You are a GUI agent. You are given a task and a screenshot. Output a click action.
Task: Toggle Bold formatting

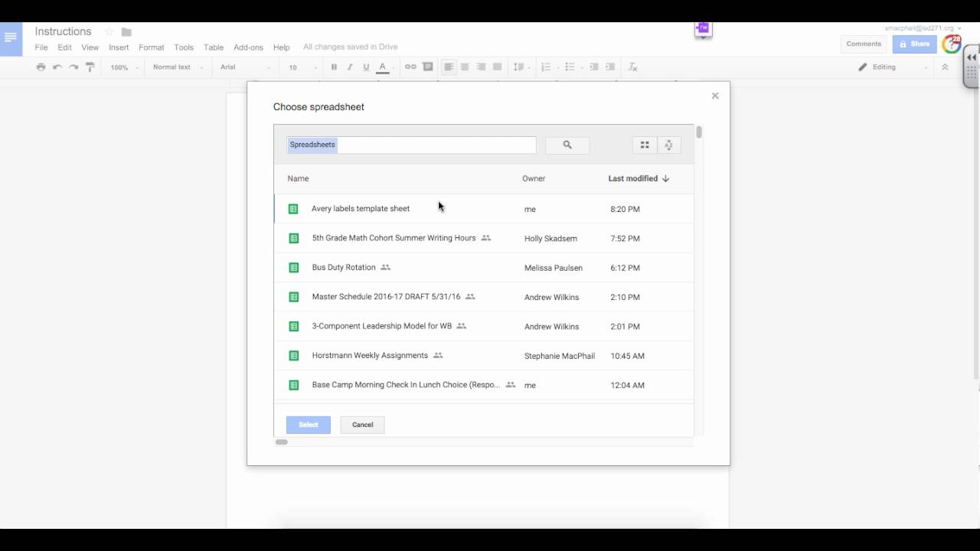coord(334,67)
